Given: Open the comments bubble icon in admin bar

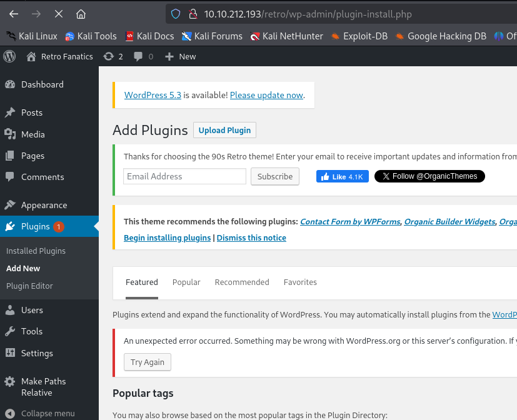Looking at the screenshot, I should pyautogui.click(x=143, y=56).
